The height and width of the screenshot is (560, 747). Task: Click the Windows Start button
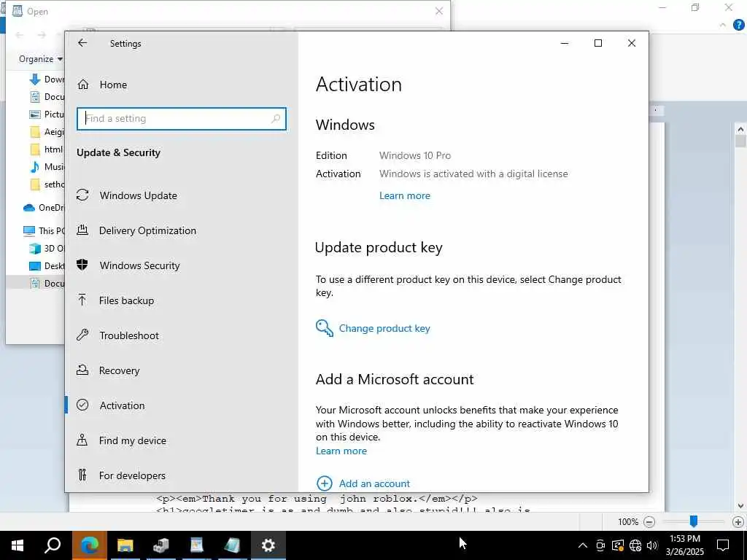[x=18, y=545]
